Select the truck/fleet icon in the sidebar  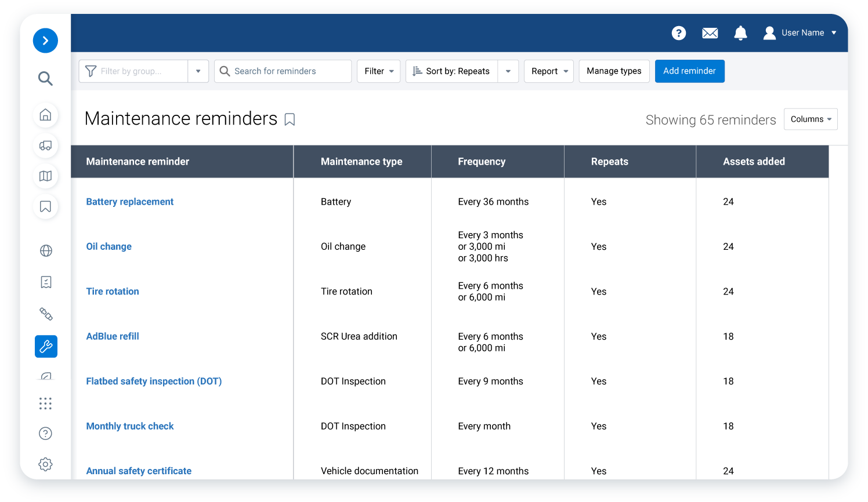(45, 145)
